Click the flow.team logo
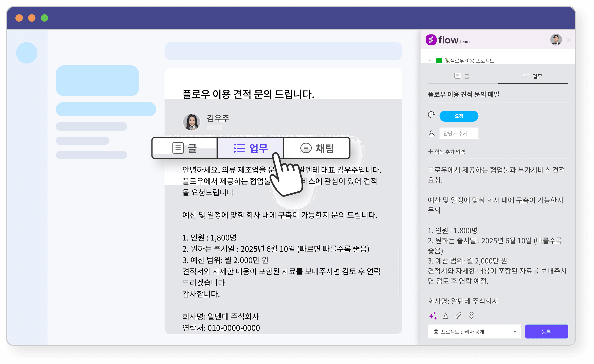Viewport: 594px width, 364px height. coord(447,40)
